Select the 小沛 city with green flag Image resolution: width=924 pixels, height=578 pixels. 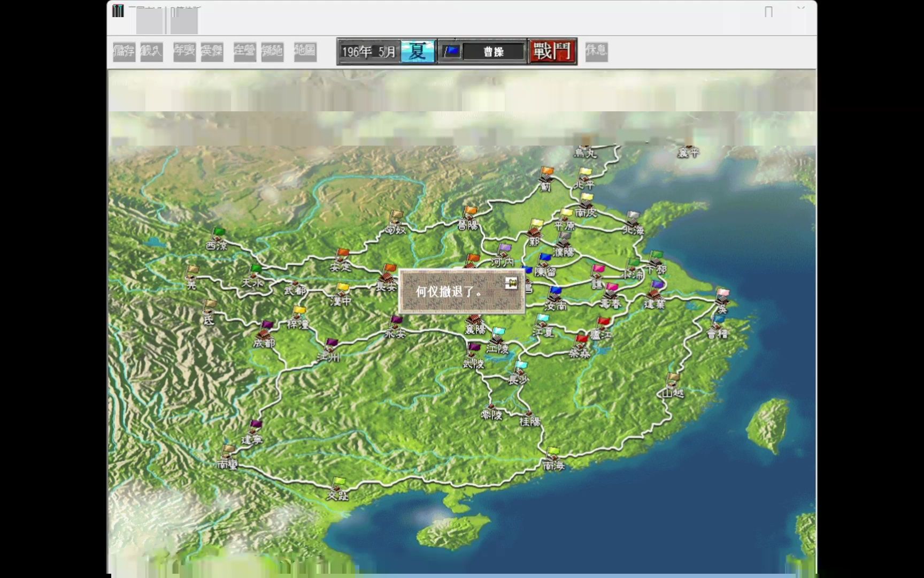click(633, 269)
